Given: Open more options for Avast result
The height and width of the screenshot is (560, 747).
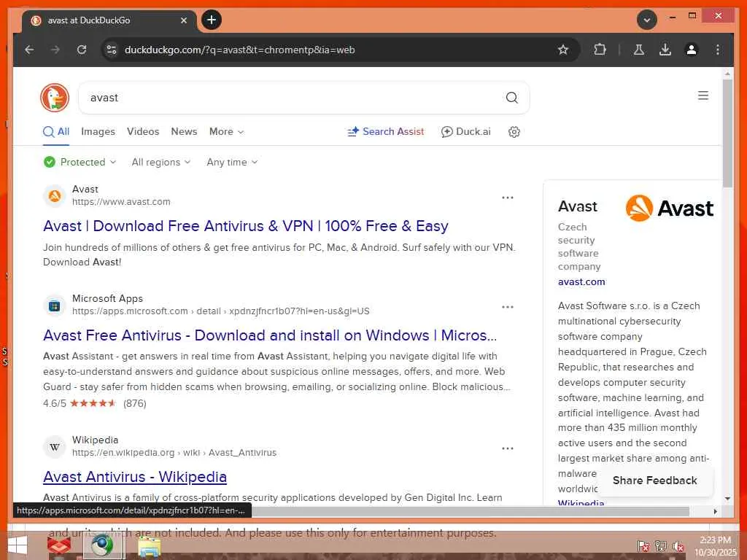Looking at the screenshot, I should [508, 198].
